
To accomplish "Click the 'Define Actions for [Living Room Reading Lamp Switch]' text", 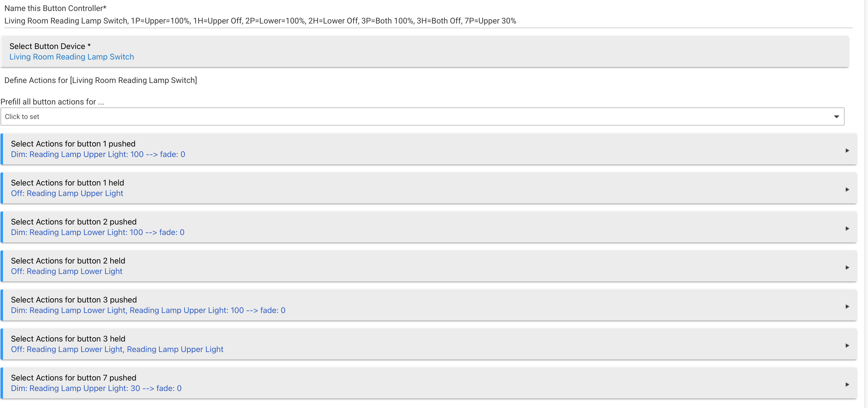I will pos(101,80).
